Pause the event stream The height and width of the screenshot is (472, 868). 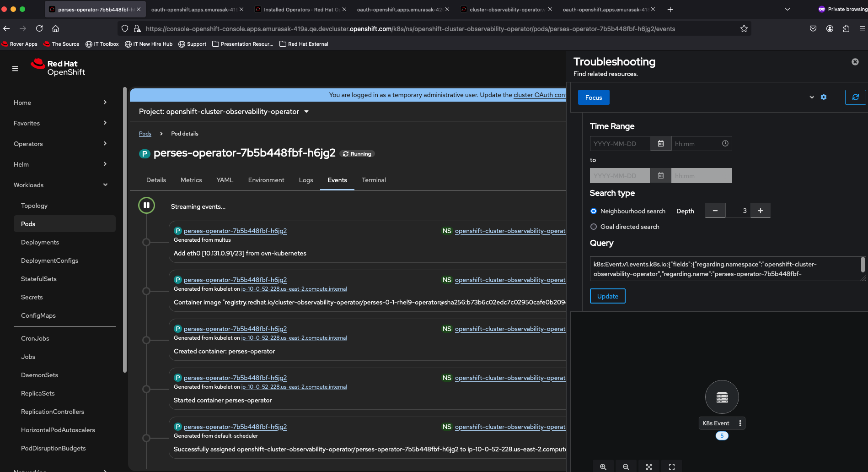pyautogui.click(x=146, y=206)
